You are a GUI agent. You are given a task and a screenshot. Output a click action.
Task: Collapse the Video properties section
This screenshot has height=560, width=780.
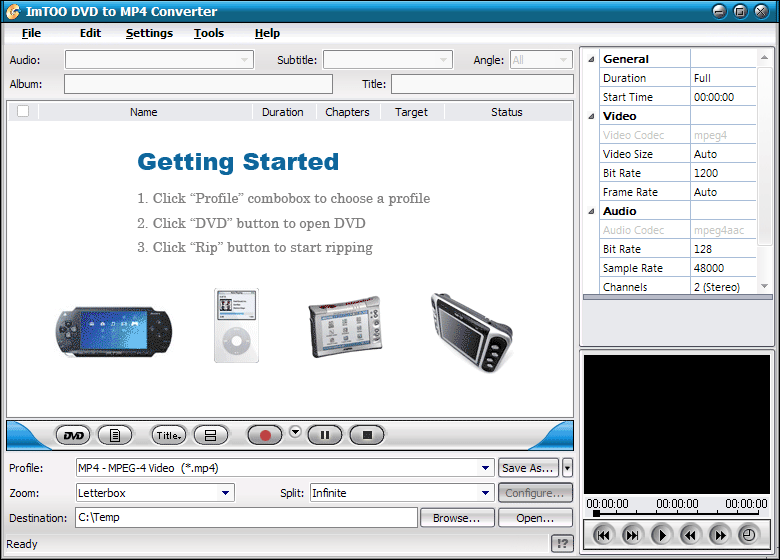click(x=591, y=116)
